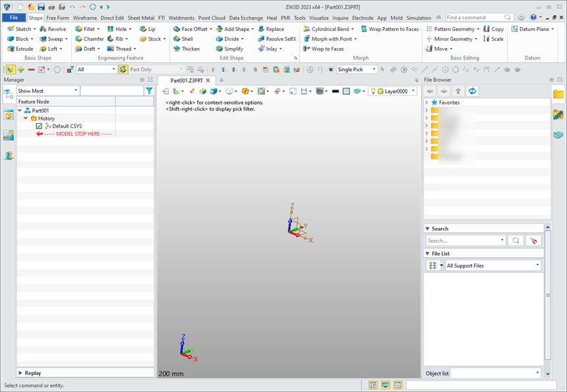Select Resolve SelfX tool
The image size is (567, 392).
277,39
